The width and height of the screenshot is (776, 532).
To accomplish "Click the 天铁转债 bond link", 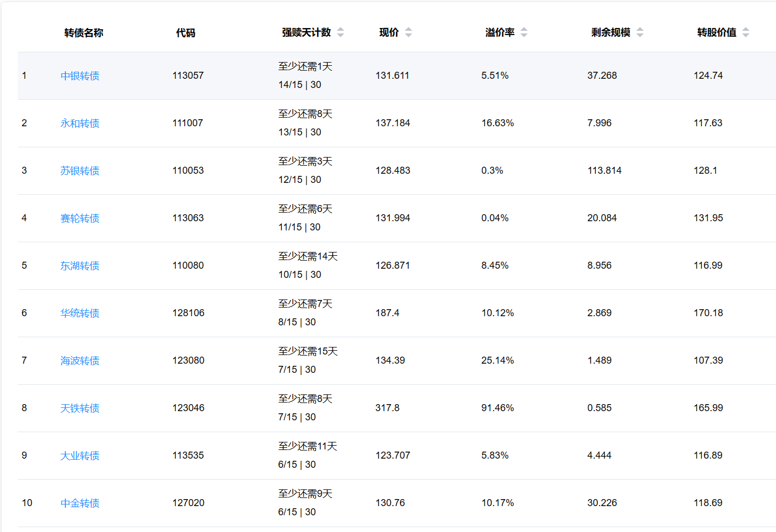I will tap(80, 408).
